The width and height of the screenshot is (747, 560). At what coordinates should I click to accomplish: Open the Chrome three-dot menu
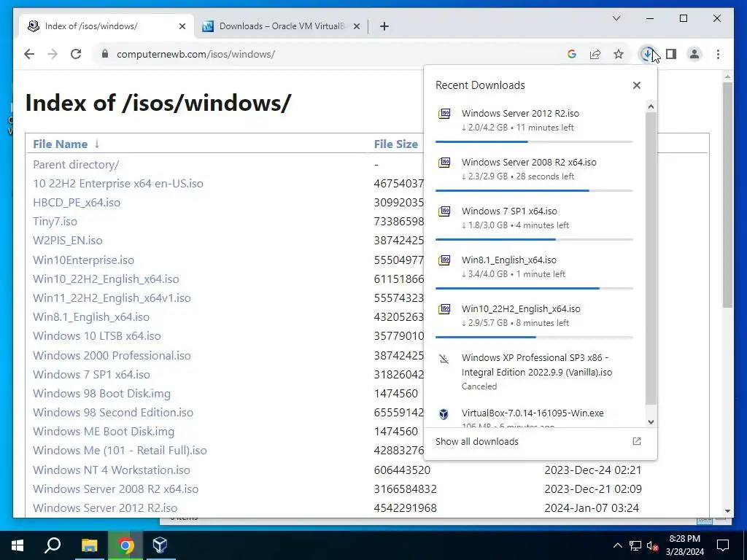tap(718, 54)
